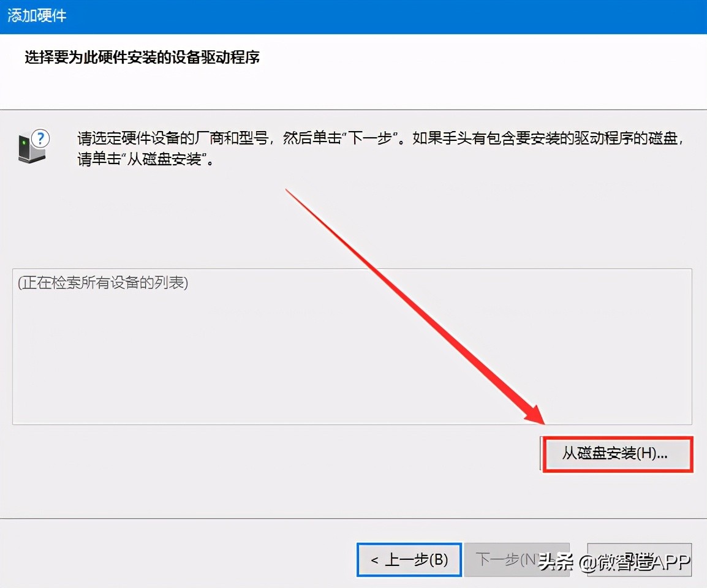This screenshot has width=707, height=588.
Task: Click the 从磁盘安装(H)... button
Action: click(617, 454)
